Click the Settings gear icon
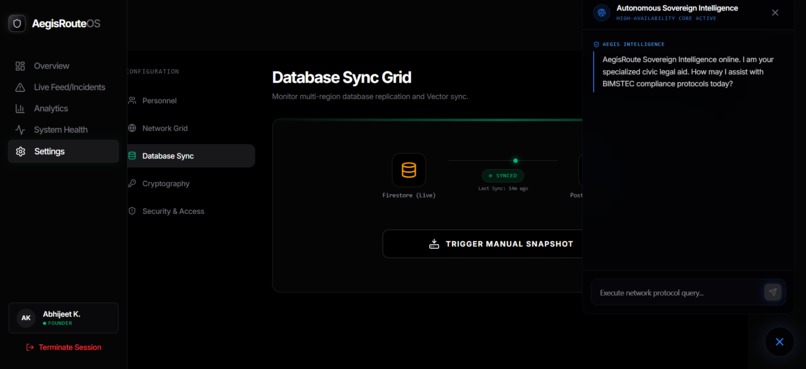 pos(20,152)
